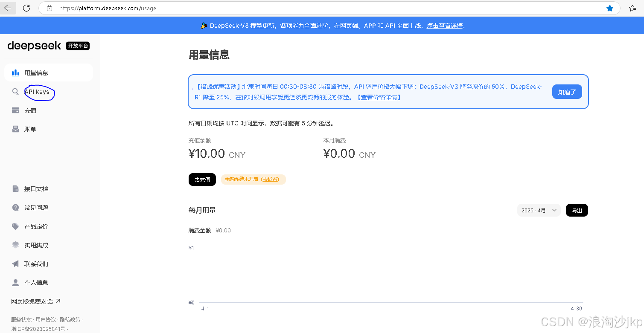Image resolution: width=644 pixels, height=333 pixels.
Task: Click the envelope icon beside 账单
Action: (15, 129)
